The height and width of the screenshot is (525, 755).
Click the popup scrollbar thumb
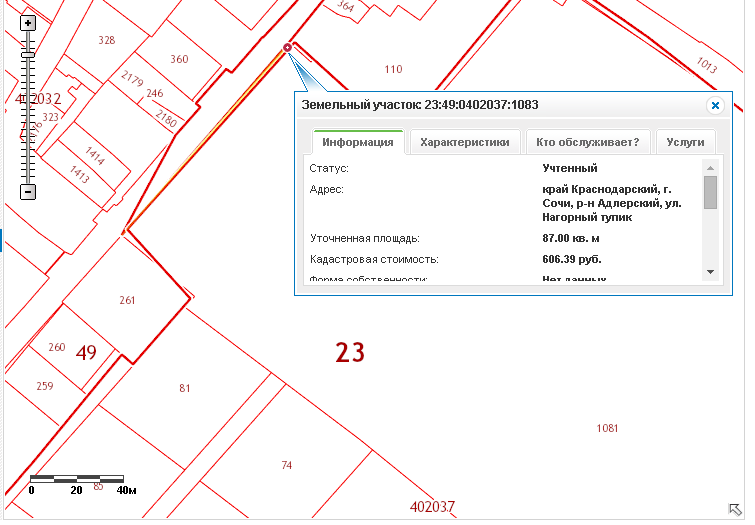click(x=710, y=192)
